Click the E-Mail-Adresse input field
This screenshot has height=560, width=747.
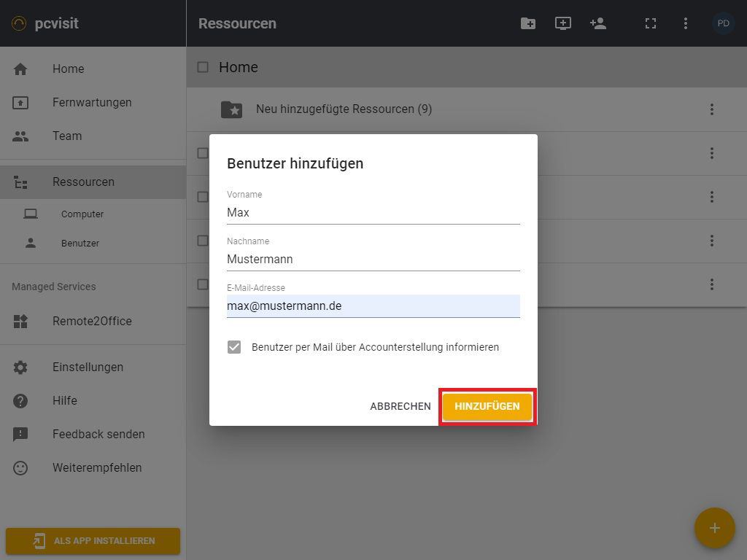tap(373, 306)
